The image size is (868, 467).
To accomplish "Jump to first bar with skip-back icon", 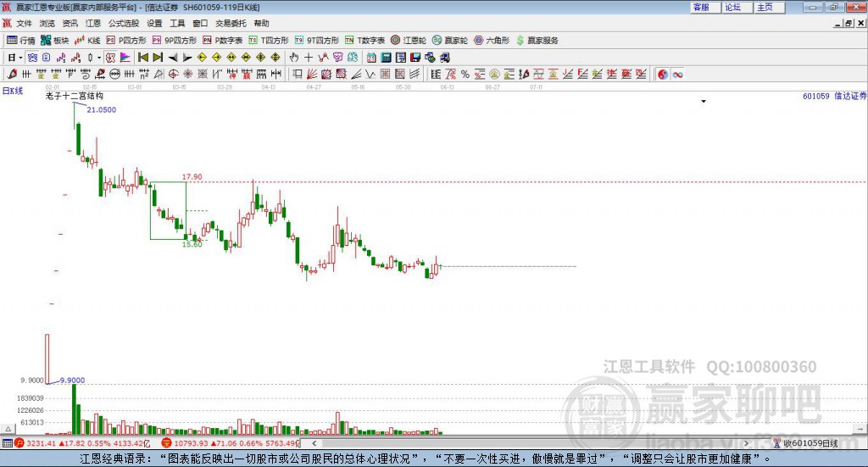I will [143, 58].
